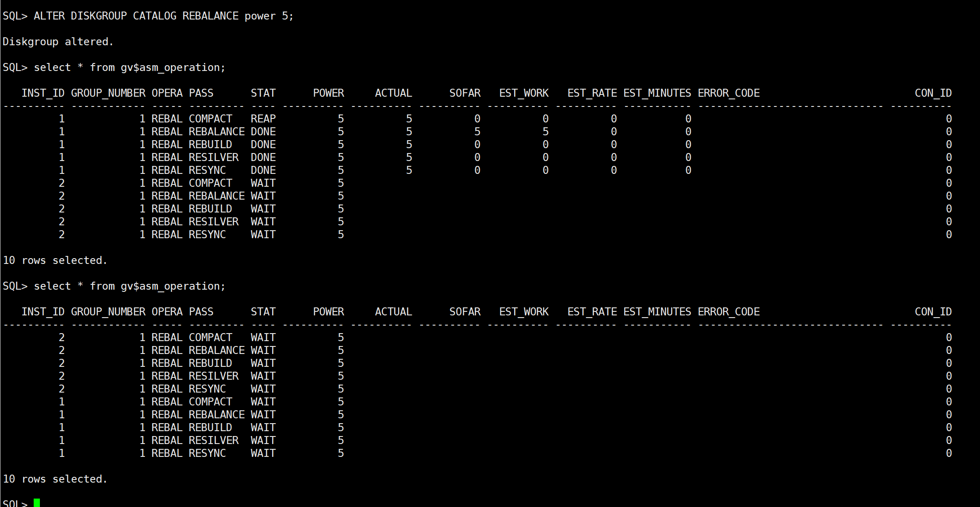Click the last '10 rows selected.' message
Image resolution: width=980 pixels, height=507 pixels.
(55, 479)
